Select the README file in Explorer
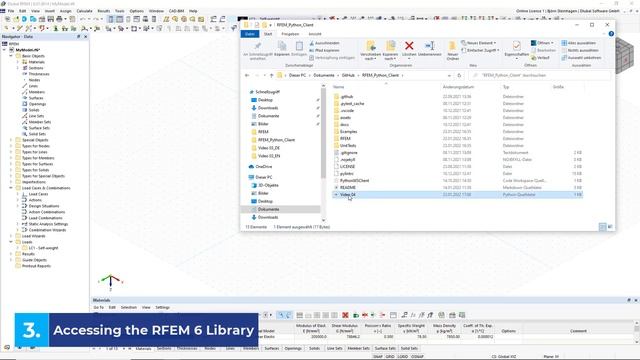 click(458, 188)
